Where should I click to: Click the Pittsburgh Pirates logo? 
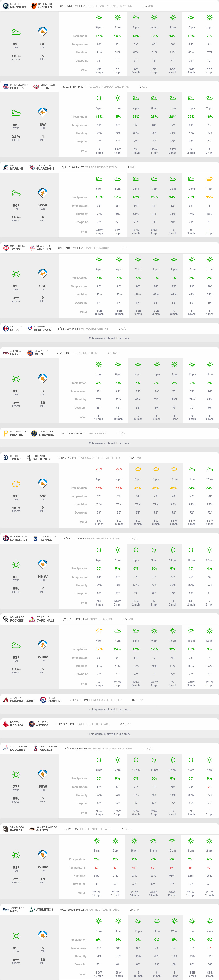(6, 433)
